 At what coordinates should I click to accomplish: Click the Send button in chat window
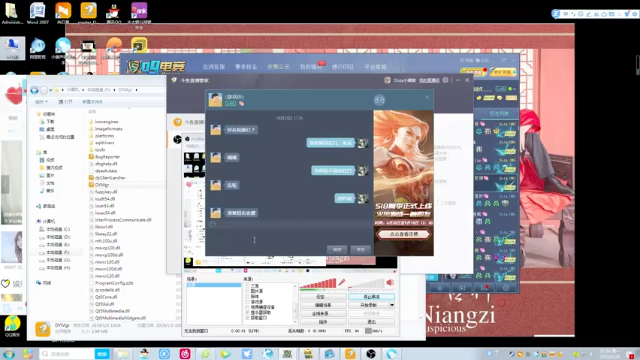tap(360, 249)
